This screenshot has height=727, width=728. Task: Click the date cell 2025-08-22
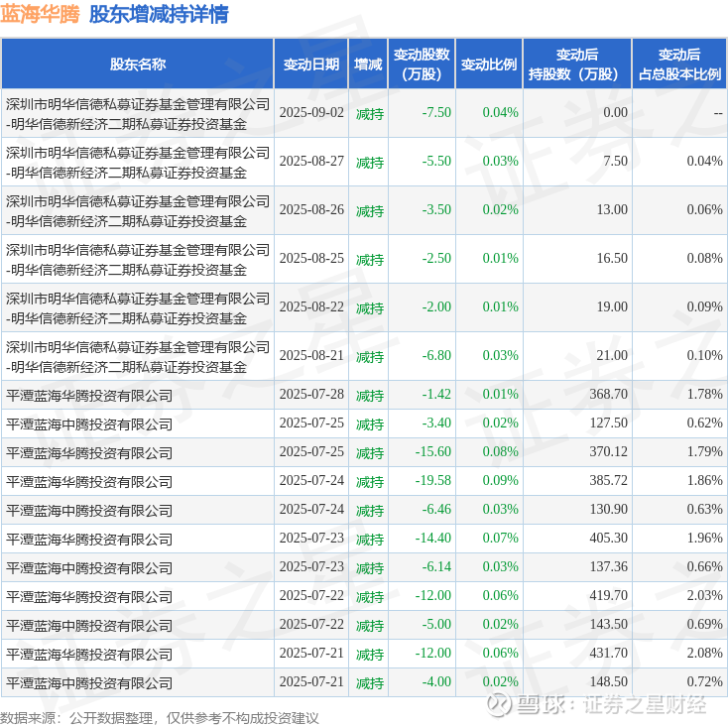tap(311, 306)
